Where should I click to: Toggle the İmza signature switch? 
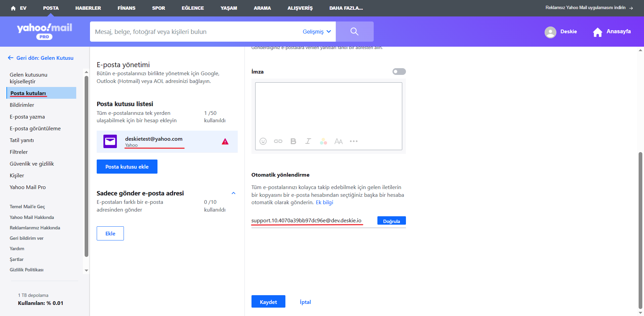(x=399, y=72)
